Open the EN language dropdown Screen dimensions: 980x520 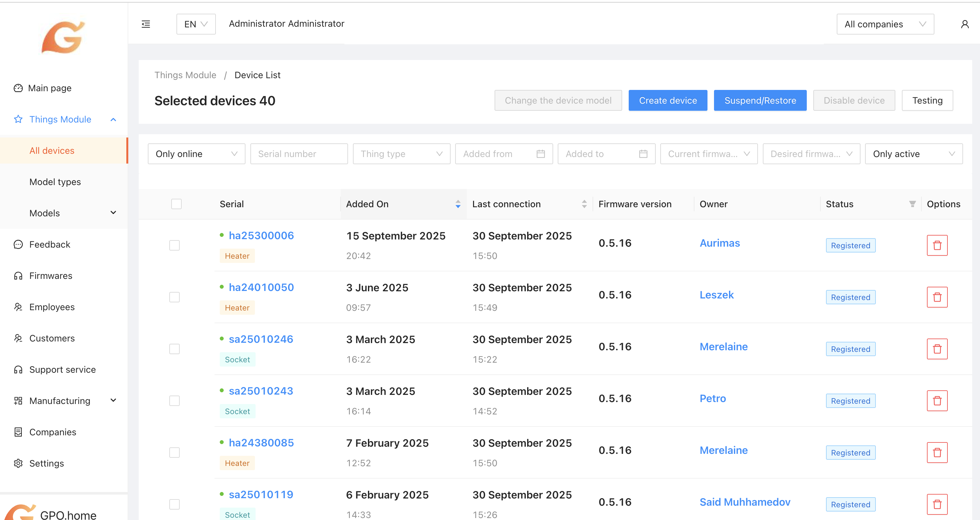(x=196, y=24)
